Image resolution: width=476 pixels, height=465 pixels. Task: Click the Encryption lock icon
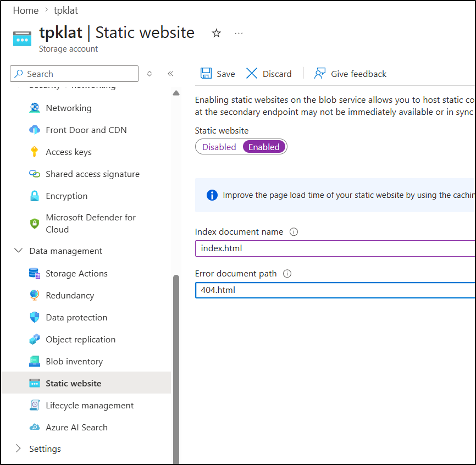click(x=35, y=196)
